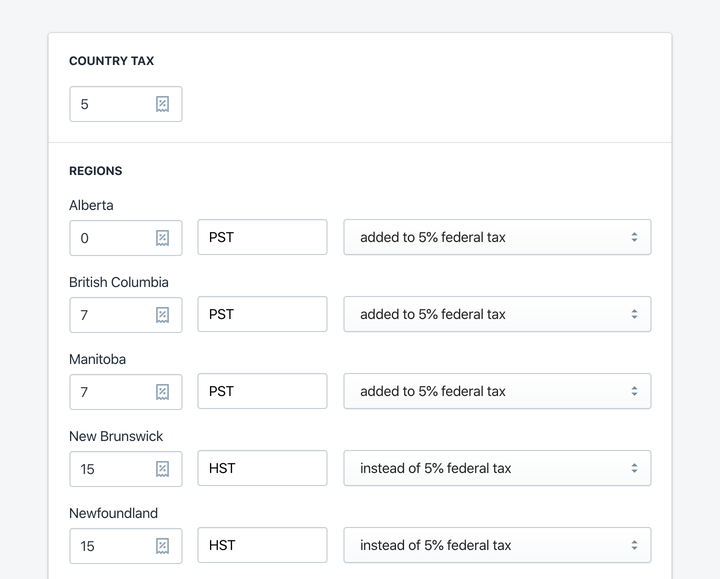This screenshot has height=579, width=720.
Task: Open British Columbia tax behavior dropdown
Action: (x=497, y=315)
